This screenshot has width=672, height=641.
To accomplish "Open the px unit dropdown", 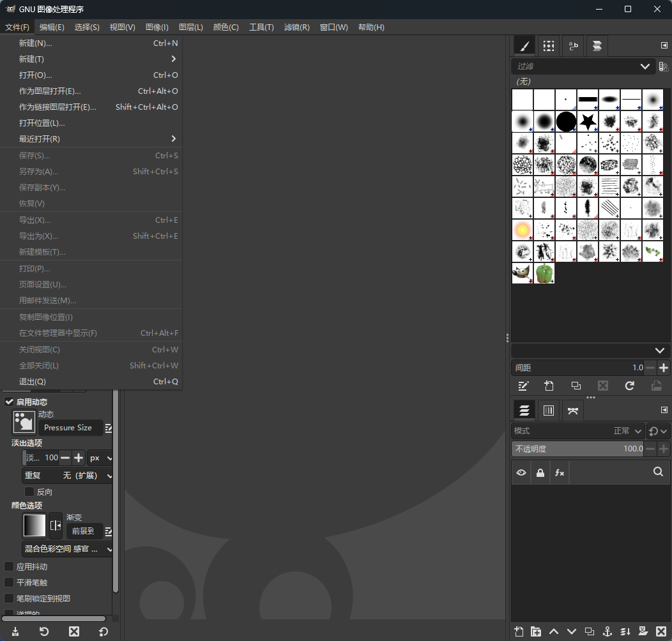I will [100, 458].
